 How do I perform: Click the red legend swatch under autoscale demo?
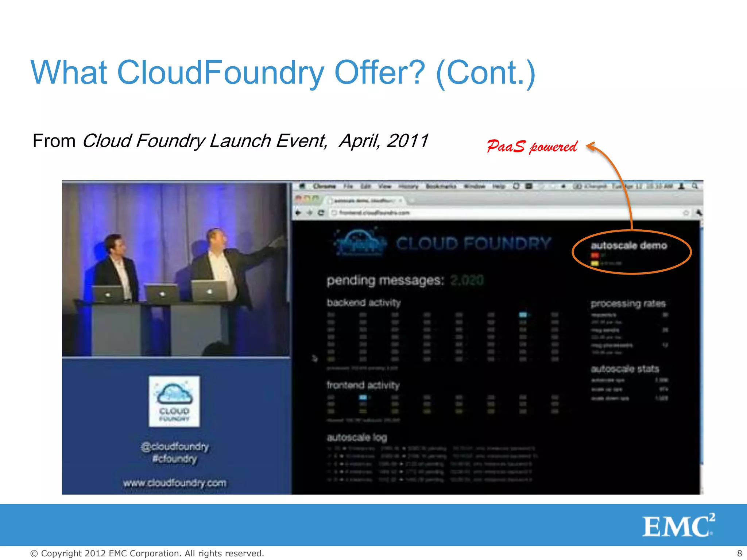coord(595,256)
